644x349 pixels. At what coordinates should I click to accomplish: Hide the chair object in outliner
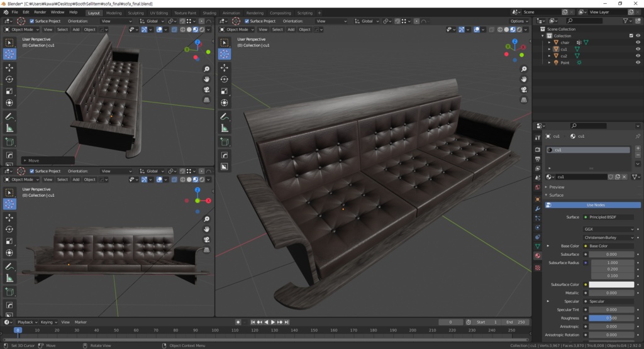[x=638, y=42]
